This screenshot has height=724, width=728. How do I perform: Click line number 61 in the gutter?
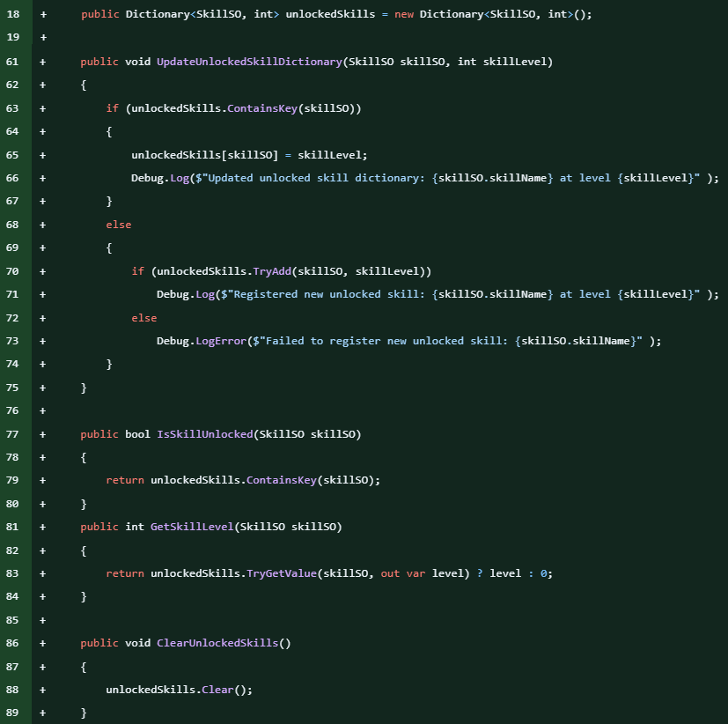[x=12, y=62]
